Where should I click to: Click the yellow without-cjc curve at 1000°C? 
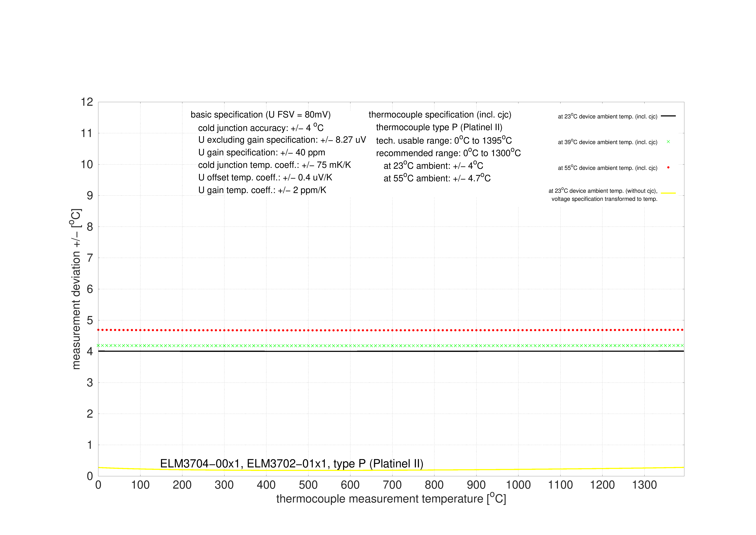[518, 469]
